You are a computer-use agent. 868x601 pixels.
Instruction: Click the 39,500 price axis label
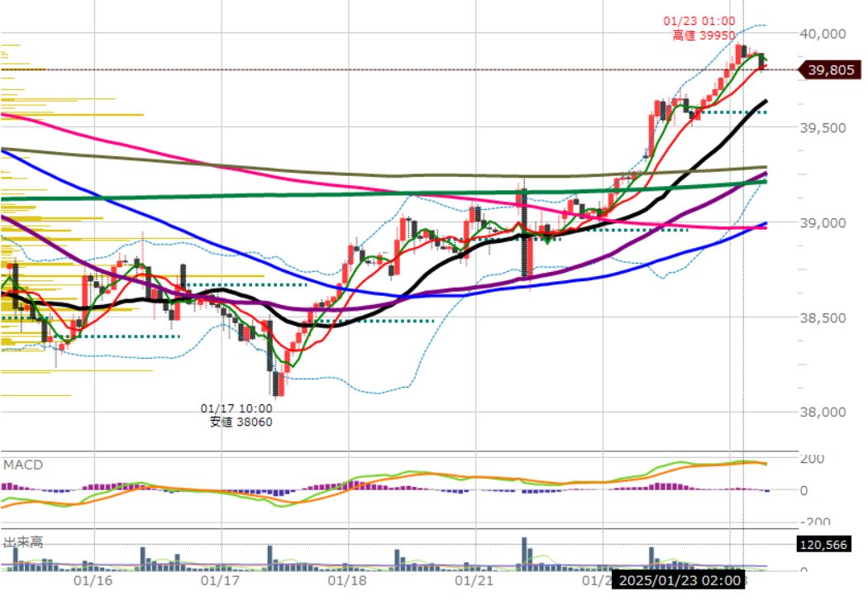(823, 128)
